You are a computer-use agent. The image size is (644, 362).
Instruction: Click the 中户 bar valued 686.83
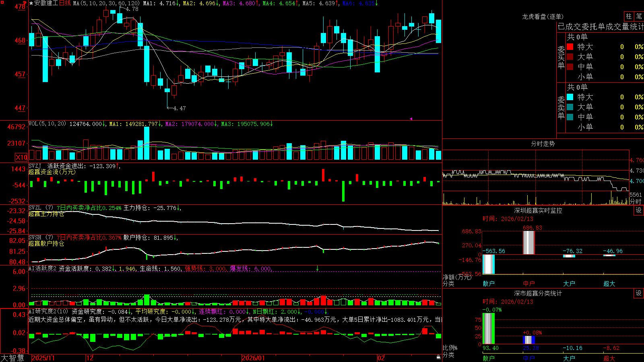click(528, 243)
